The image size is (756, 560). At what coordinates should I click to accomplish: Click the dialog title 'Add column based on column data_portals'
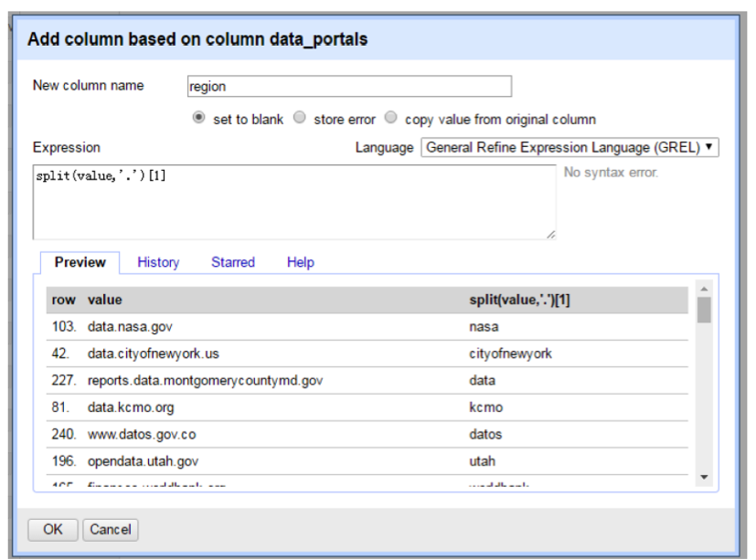tap(197, 39)
